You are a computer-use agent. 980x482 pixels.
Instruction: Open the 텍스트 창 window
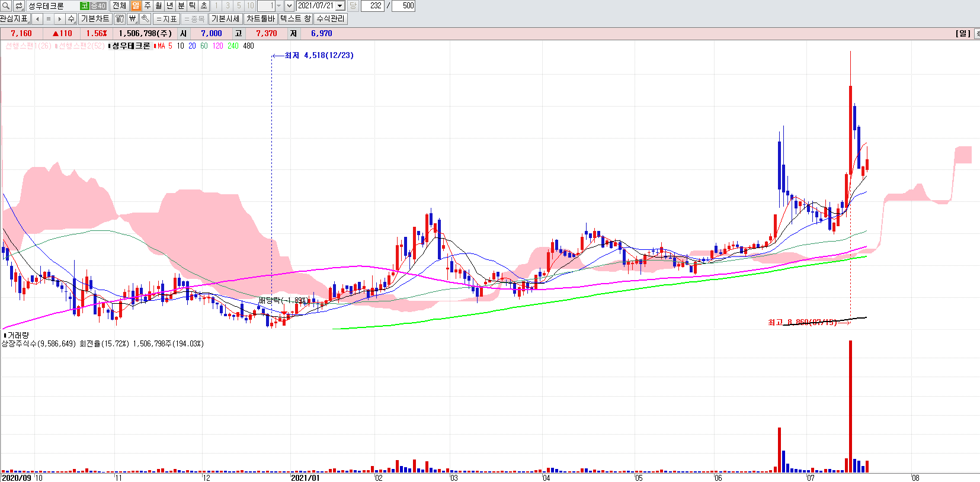pyautogui.click(x=296, y=19)
